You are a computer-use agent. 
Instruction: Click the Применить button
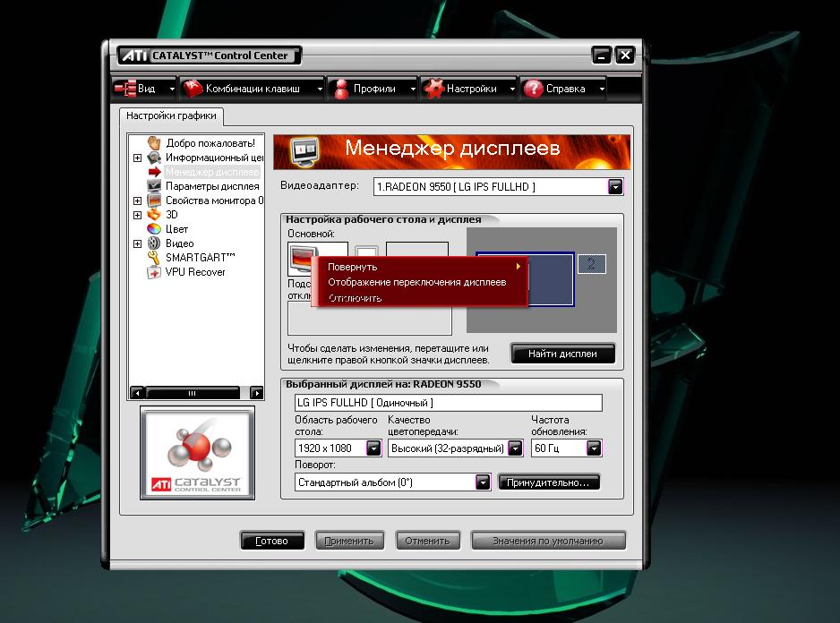point(349,541)
